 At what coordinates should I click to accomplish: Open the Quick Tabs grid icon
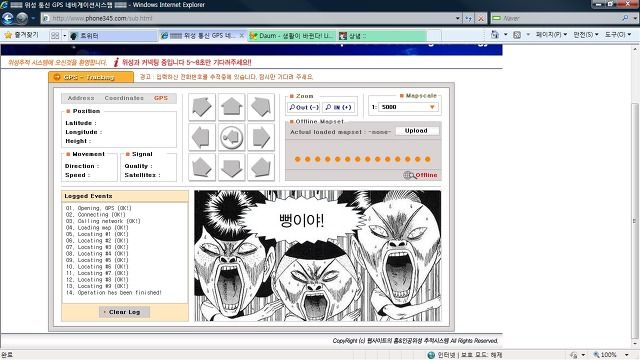55,36
